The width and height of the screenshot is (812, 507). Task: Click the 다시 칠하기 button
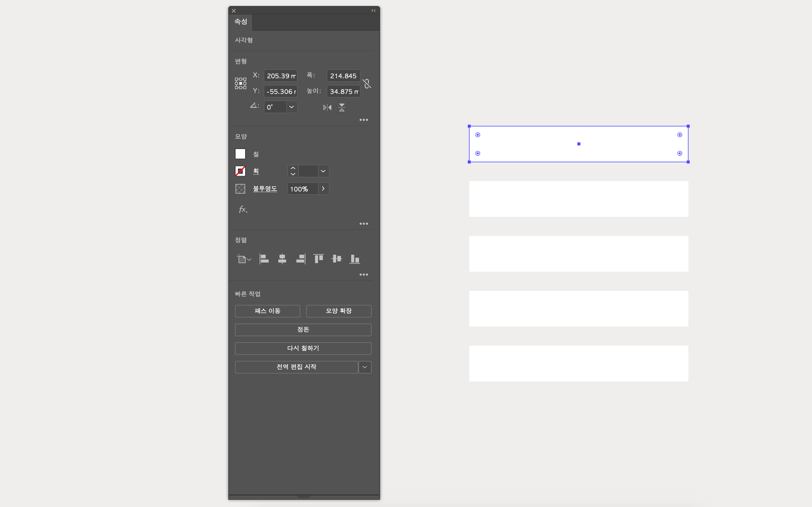point(303,348)
